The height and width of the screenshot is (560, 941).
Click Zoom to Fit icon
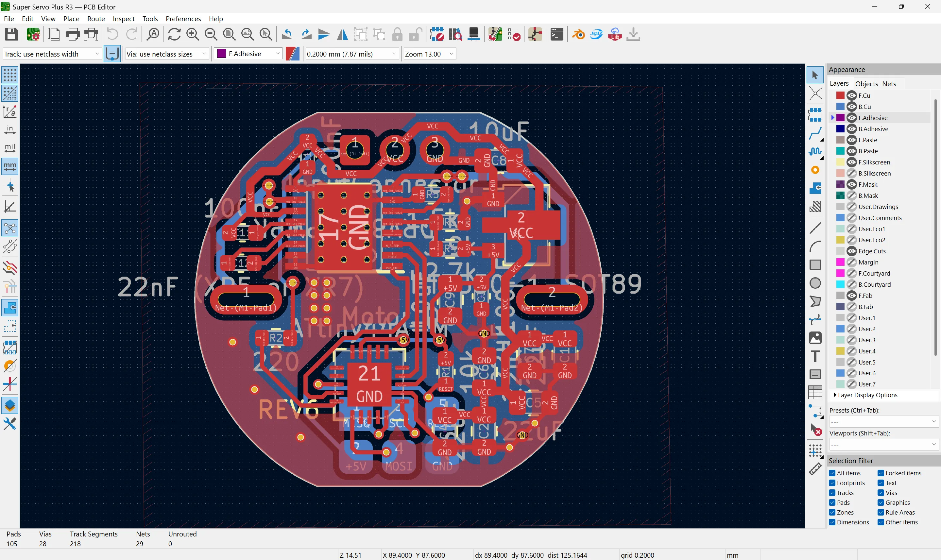229,34
